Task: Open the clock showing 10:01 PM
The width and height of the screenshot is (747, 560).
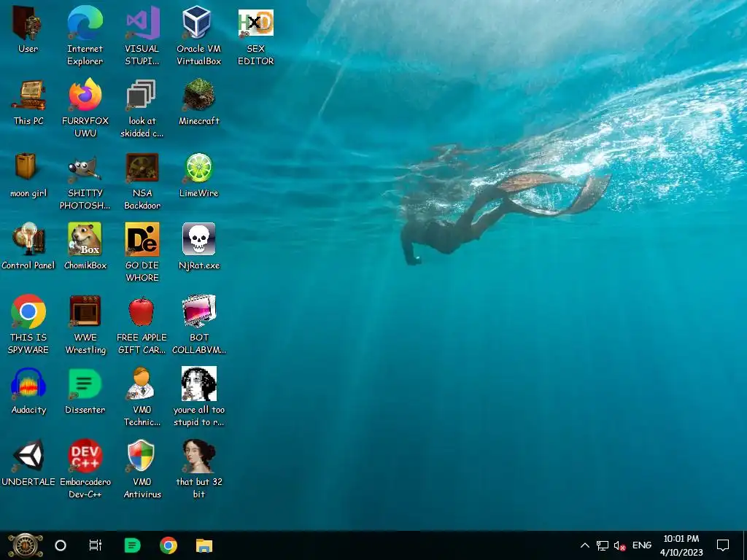Action: click(681, 545)
